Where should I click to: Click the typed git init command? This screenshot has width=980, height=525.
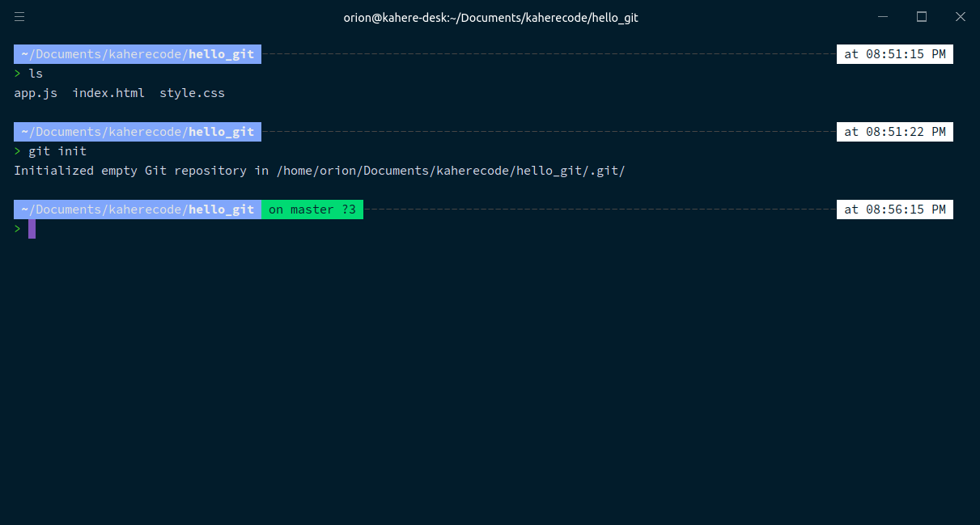pos(57,151)
